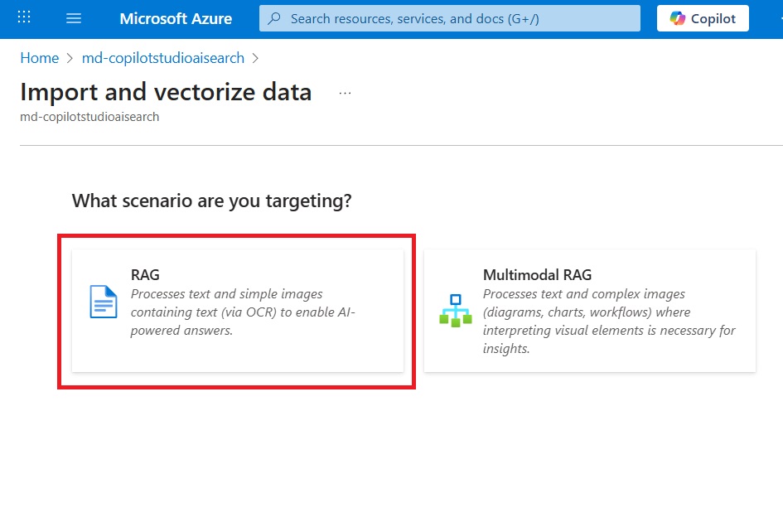The height and width of the screenshot is (532, 783).
Task: Choose the Multimodal RAG scenario title
Action: [x=537, y=275]
